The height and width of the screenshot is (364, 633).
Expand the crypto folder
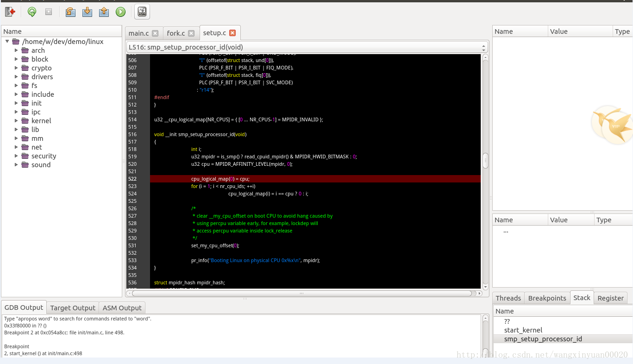point(16,68)
